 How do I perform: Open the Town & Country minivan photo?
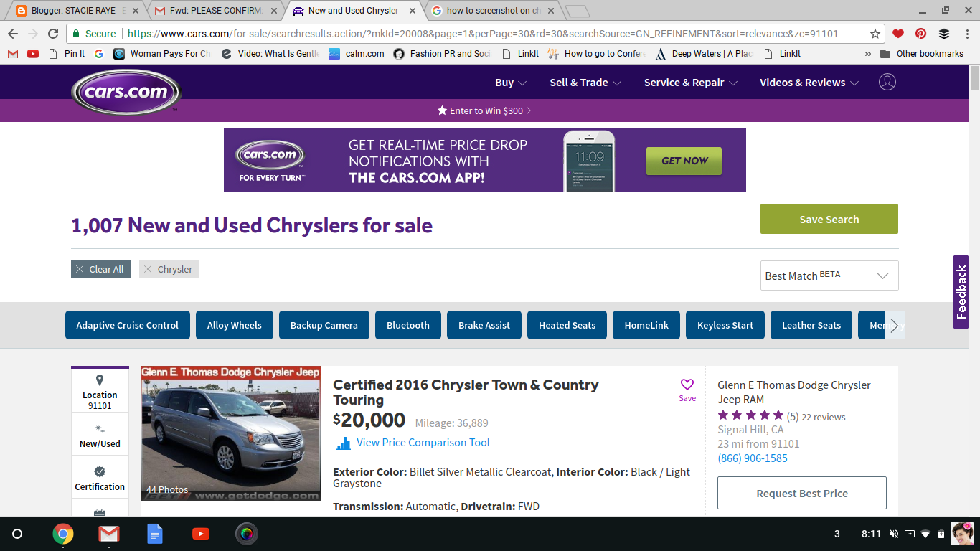[x=231, y=433]
